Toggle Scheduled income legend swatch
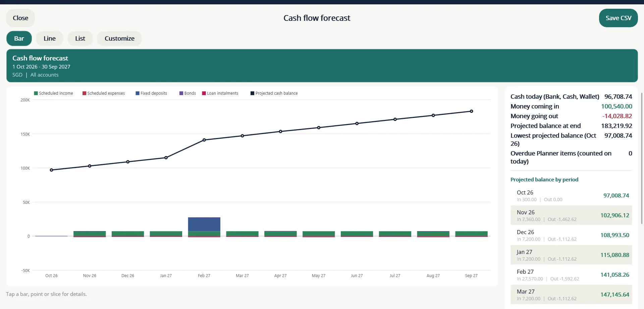Screen dimensions: 644x309 pos(36,93)
